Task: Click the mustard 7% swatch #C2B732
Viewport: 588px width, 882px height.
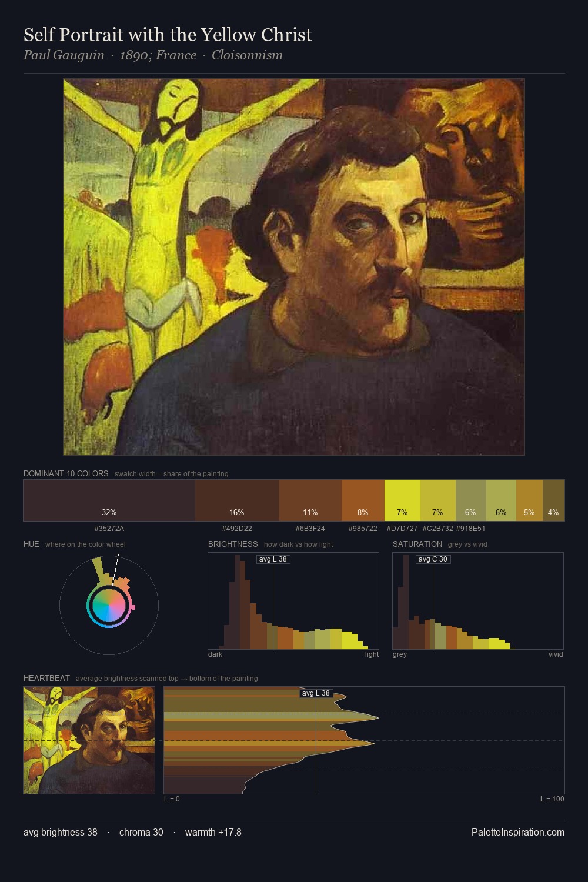Action: pyautogui.click(x=438, y=500)
